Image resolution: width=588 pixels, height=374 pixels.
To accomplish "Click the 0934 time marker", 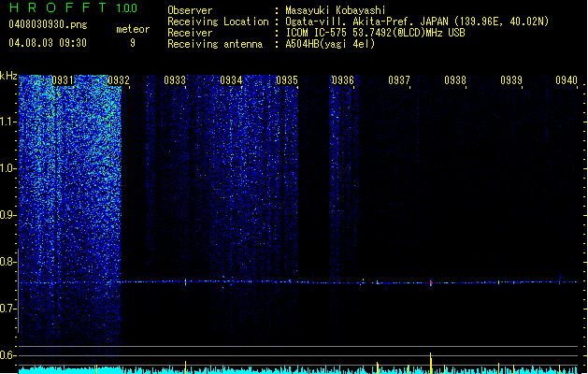I will coord(231,80).
